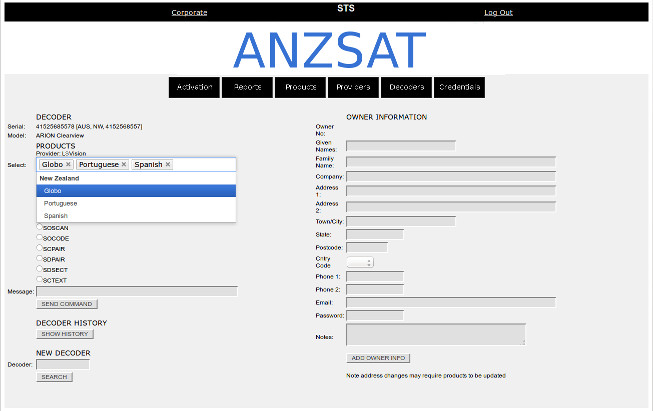Remove the Spanish tag from selection
This screenshot has width=653, height=411.
click(168, 164)
